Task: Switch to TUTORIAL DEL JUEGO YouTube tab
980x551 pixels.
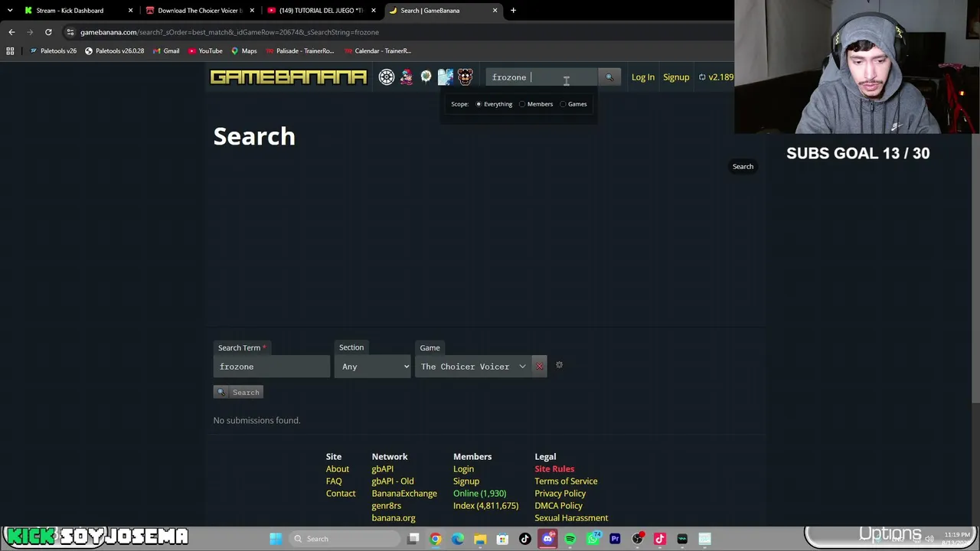Action: (321, 11)
